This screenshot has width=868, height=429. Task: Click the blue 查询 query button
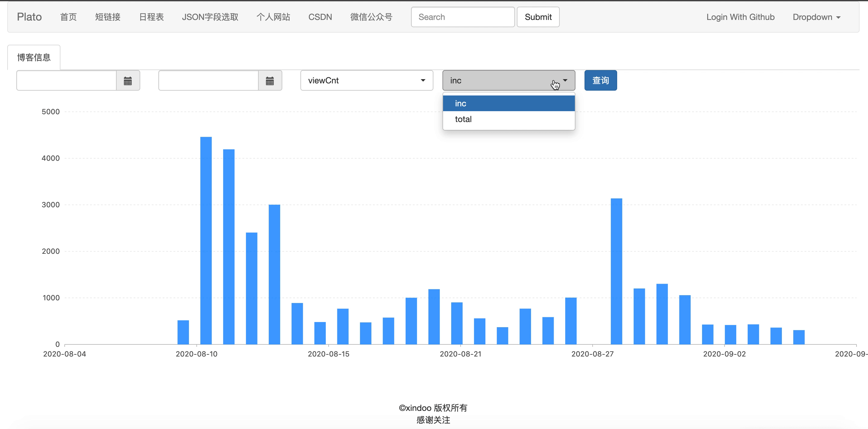coord(601,80)
